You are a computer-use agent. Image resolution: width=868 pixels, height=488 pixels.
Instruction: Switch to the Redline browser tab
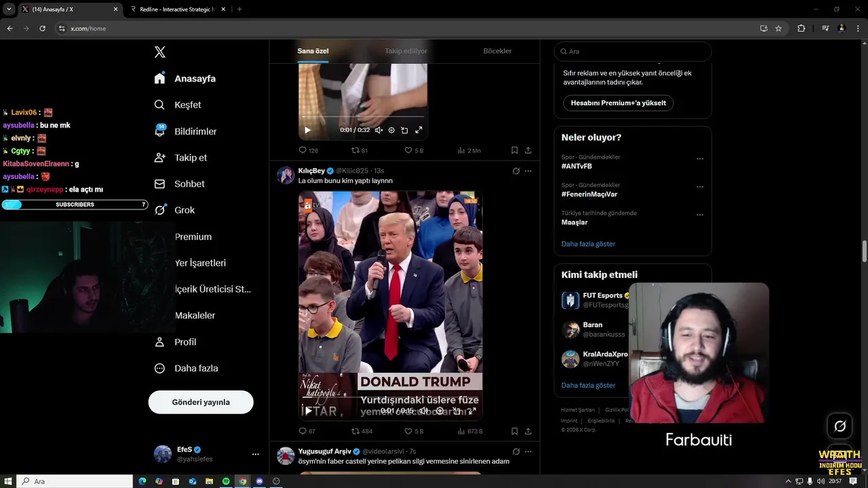pyautogui.click(x=176, y=9)
